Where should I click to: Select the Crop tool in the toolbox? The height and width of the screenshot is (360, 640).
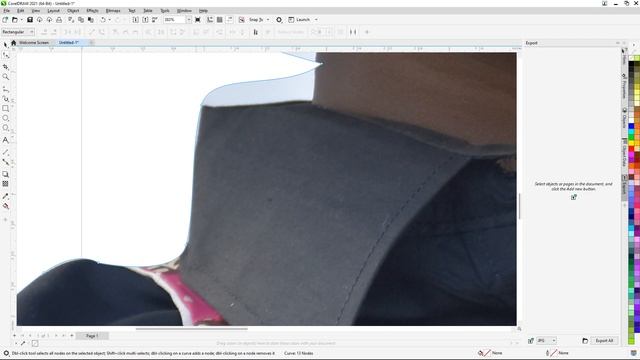(5, 66)
